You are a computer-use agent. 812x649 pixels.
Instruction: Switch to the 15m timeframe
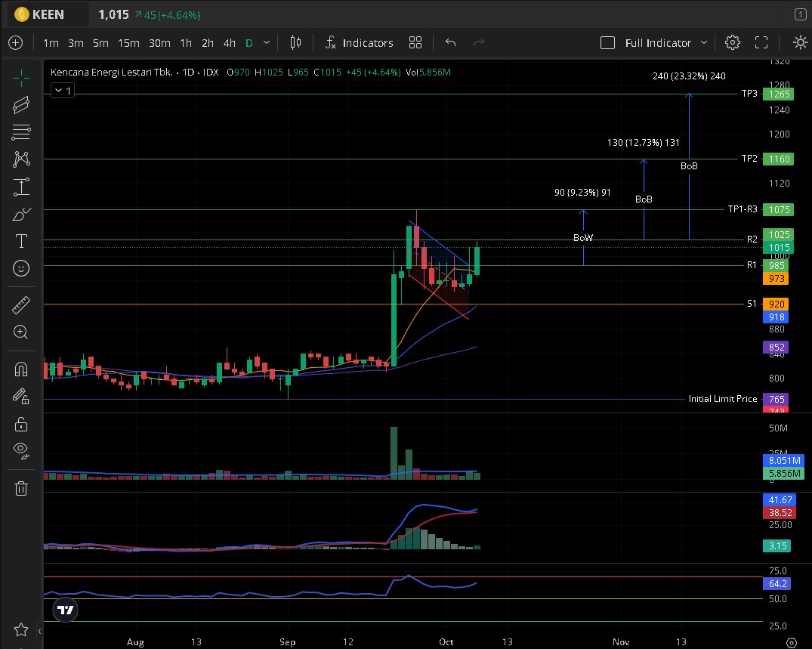pos(128,43)
